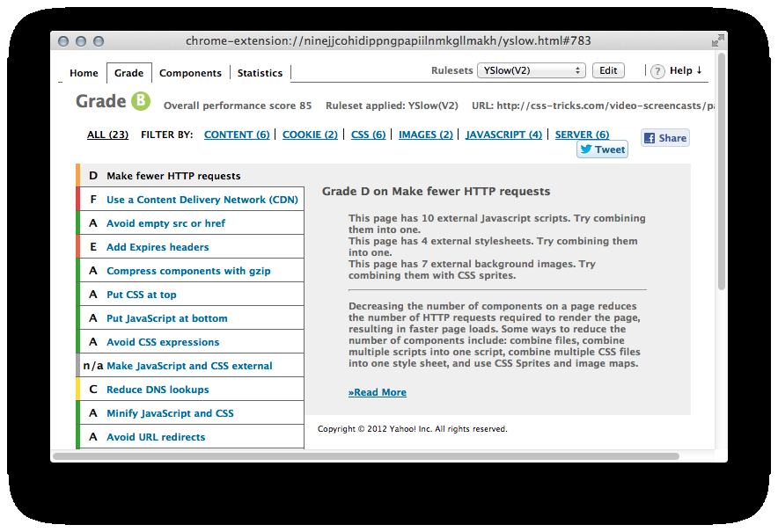Viewport: 778px width, 532px height.
Task: Click the vertical scrollbar thumb
Action: [722, 171]
